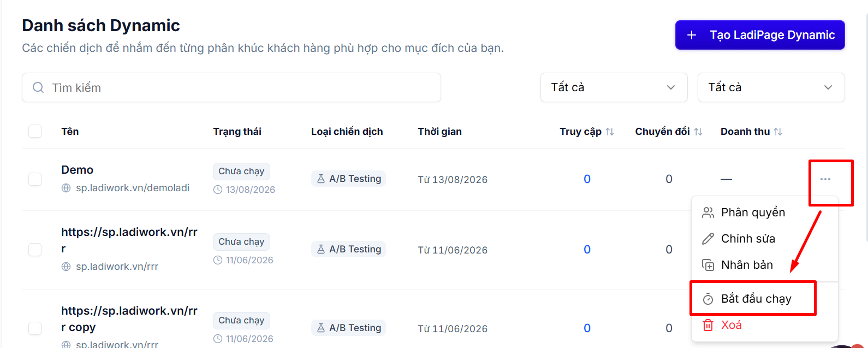Tick the select-all checkbox in table header
Screen dimensions: 868x348
click(x=35, y=131)
